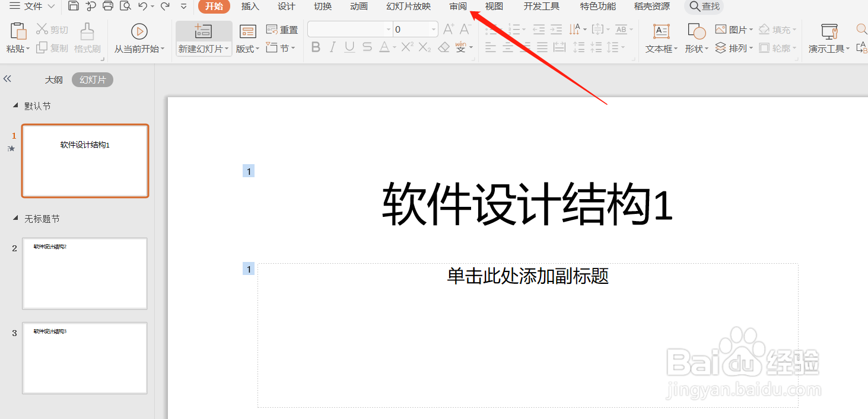Viewport: 868px width, 419px height.
Task: Open the font size dropdown showing 0
Action: click(434, 29)
